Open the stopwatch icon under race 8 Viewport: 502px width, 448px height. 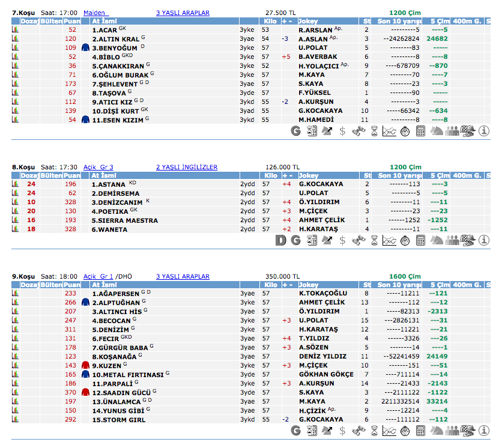click(x=405, y=240)
